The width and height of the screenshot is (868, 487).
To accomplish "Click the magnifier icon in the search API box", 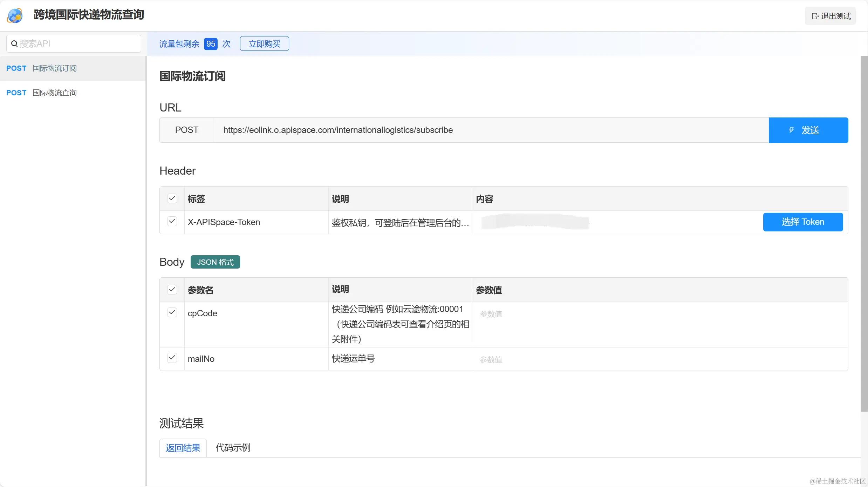I will click(x=14, y=44).
